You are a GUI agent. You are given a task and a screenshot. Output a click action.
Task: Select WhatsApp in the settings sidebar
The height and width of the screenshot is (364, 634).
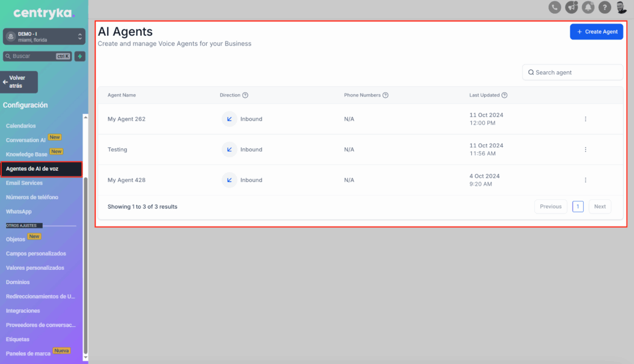click(x=19, y=212)
